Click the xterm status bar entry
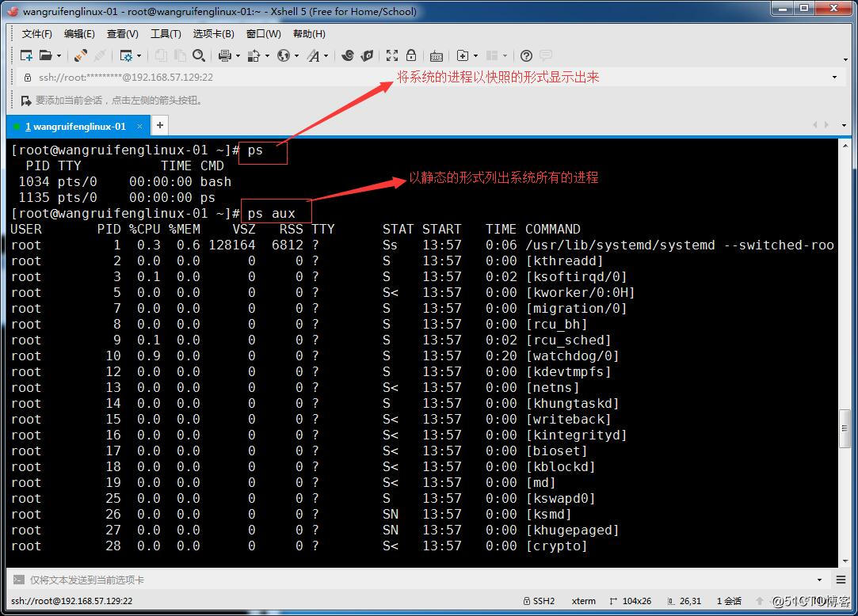 tap(583, 601)
